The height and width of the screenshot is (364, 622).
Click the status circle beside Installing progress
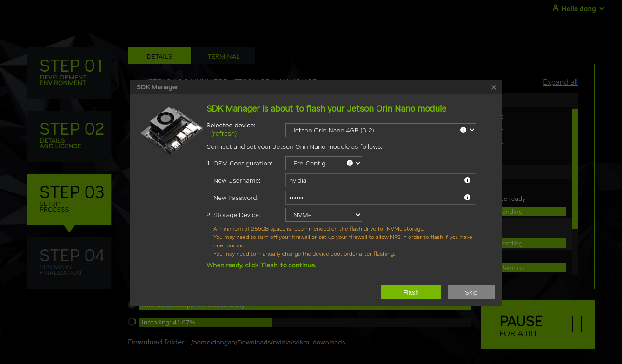click(132, 321)
